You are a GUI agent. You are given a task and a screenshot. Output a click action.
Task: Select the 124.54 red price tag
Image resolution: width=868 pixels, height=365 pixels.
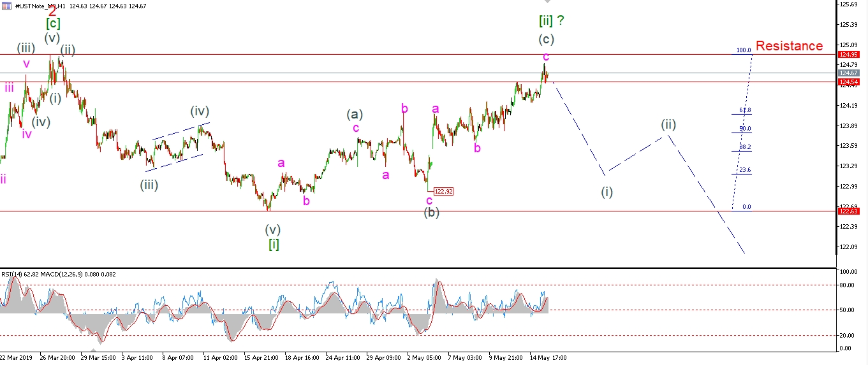849,82
